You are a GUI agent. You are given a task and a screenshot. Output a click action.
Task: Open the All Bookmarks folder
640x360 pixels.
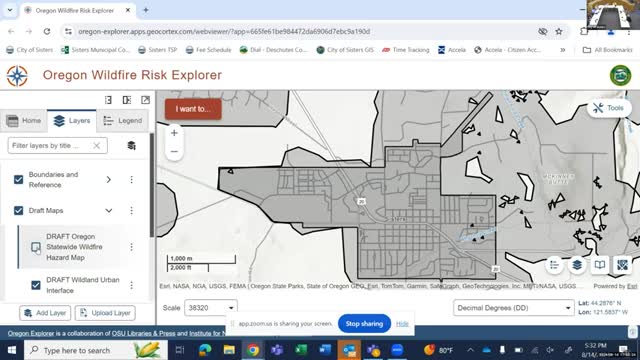607,50
